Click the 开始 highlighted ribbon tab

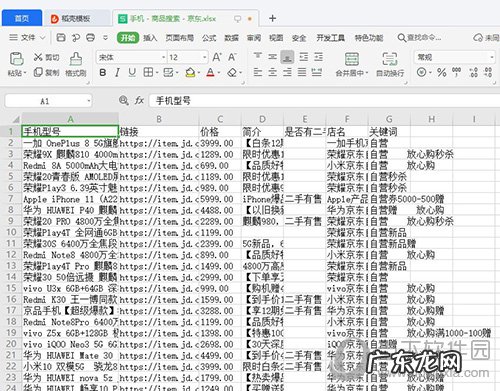(x=128, y=38)
